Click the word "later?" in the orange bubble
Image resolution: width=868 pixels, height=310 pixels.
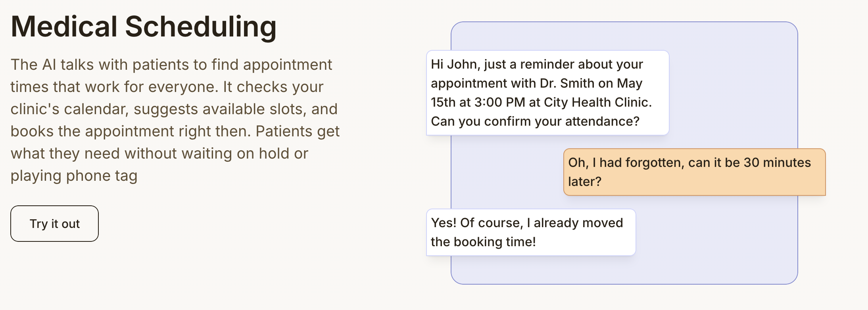coord(585,182)
